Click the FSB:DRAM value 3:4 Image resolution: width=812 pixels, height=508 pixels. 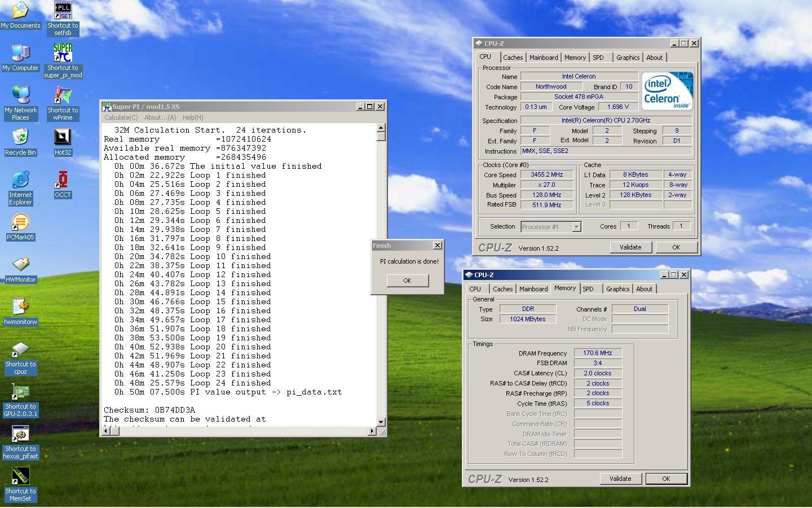598,364
